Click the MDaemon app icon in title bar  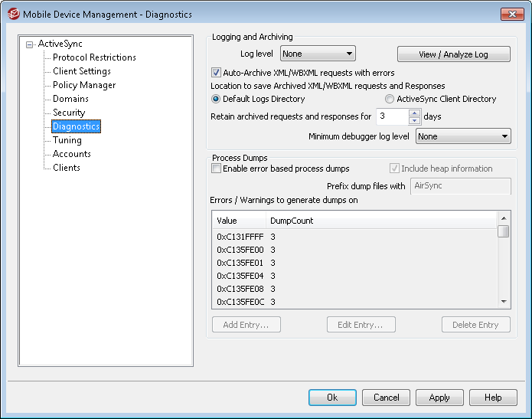coord(11,14)
